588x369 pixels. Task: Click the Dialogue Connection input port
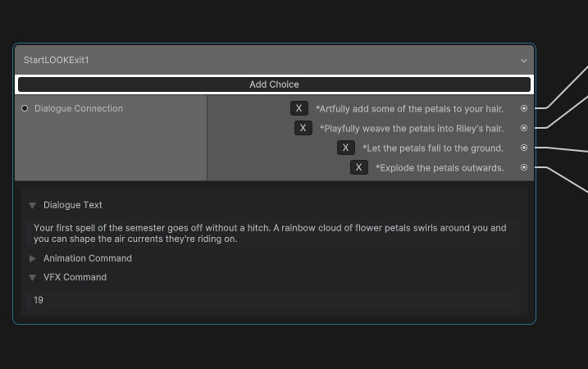tap(25, 108)
